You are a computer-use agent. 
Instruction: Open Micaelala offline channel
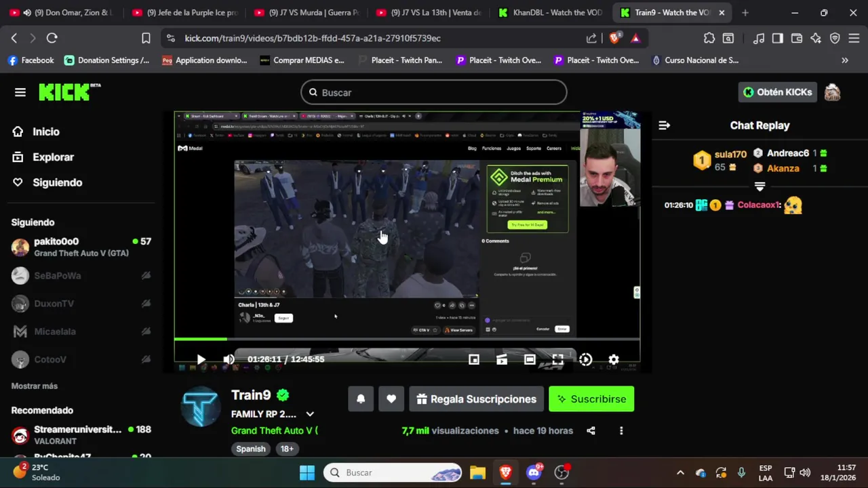coord(81,331)
